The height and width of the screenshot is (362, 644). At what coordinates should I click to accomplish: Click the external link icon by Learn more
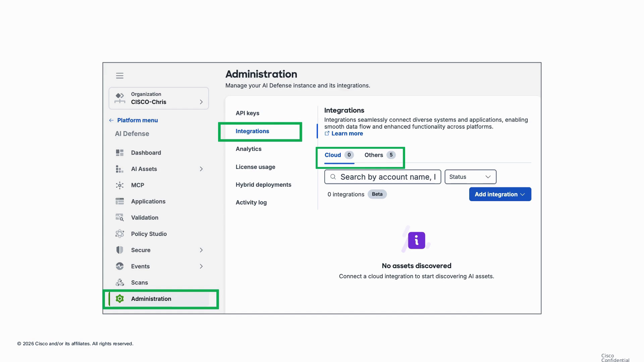[327, 133]
